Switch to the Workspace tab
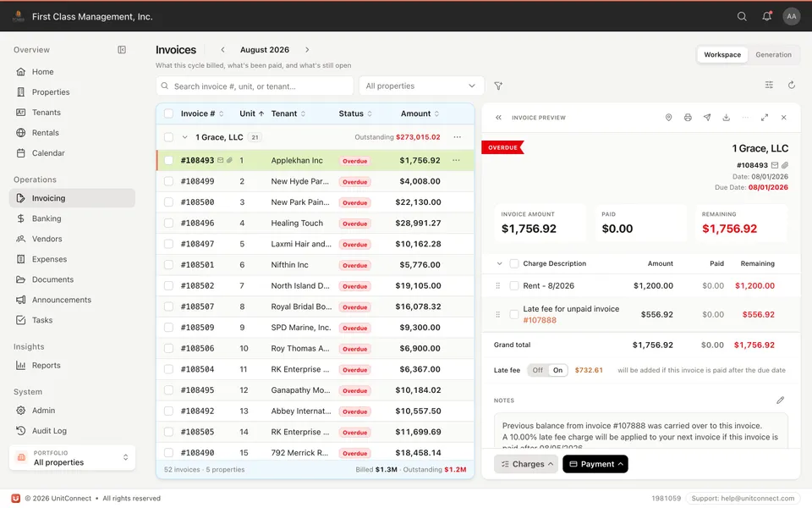Viewport: 812px width, 508px height. 721,54
